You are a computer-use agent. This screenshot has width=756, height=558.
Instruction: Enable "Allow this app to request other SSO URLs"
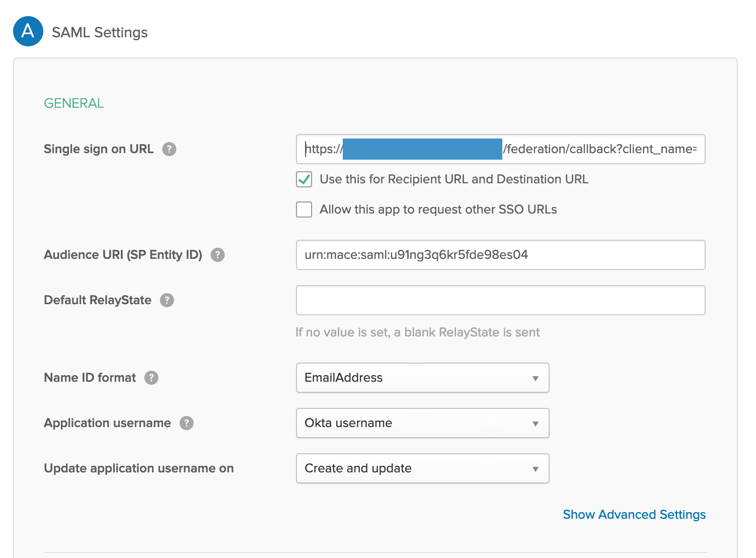point(304,210)
